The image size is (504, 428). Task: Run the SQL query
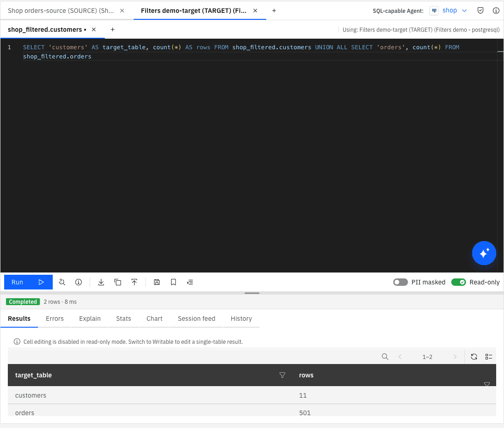click(x=28, y=282)
